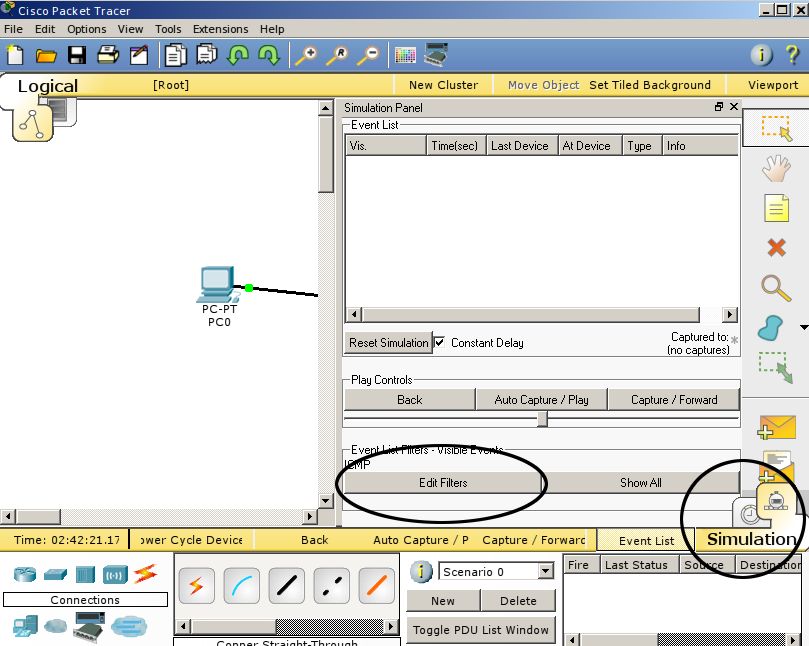The height and width of the screenshot is (646, 809).
Task: Open the File menu
Action: click(13, 29)
